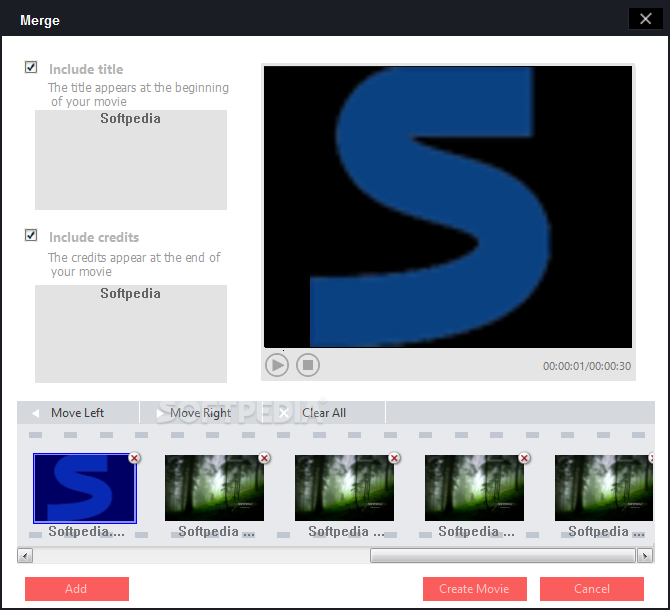The image size is (670, 610).
Task: Click Clear All to remove clips
Action: (323, 413)
